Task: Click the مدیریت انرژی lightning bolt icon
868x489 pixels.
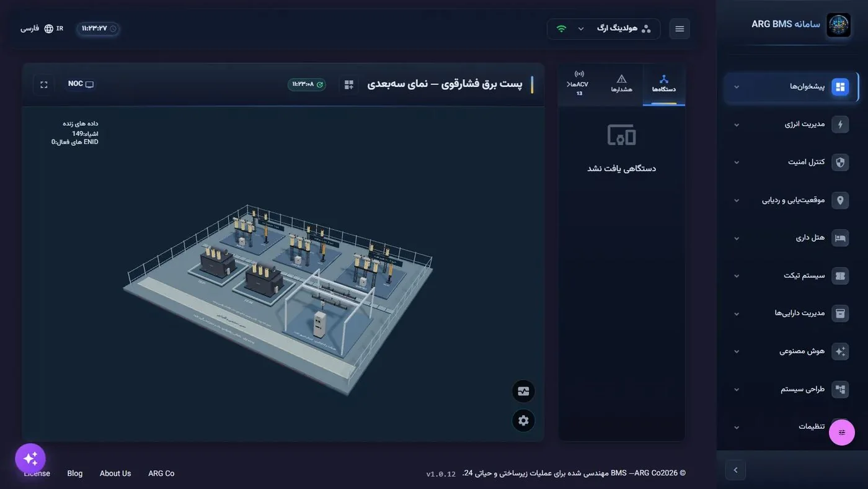Action: (x=840, y=125)
